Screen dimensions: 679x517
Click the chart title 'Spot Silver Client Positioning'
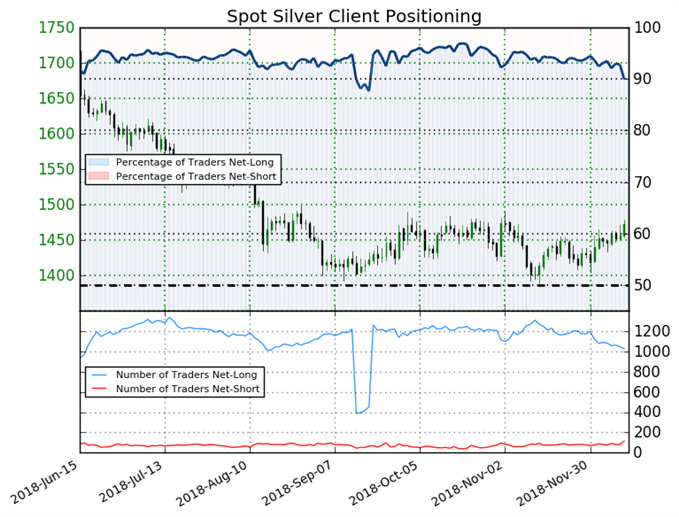click(354, 16)
